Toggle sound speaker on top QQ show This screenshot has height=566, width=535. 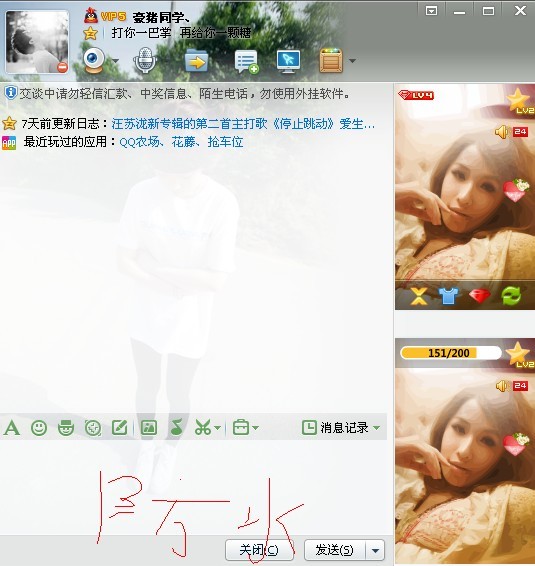click(x=502, y=132)
